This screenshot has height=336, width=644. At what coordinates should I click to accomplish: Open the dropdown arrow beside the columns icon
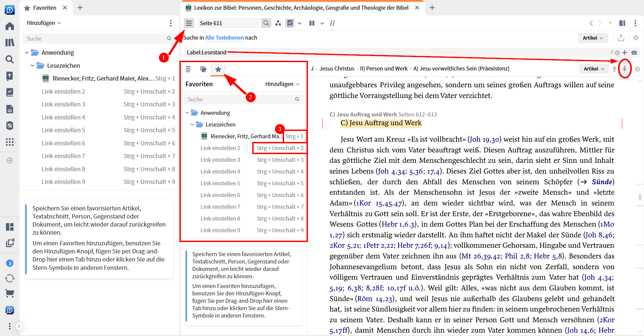322,23
